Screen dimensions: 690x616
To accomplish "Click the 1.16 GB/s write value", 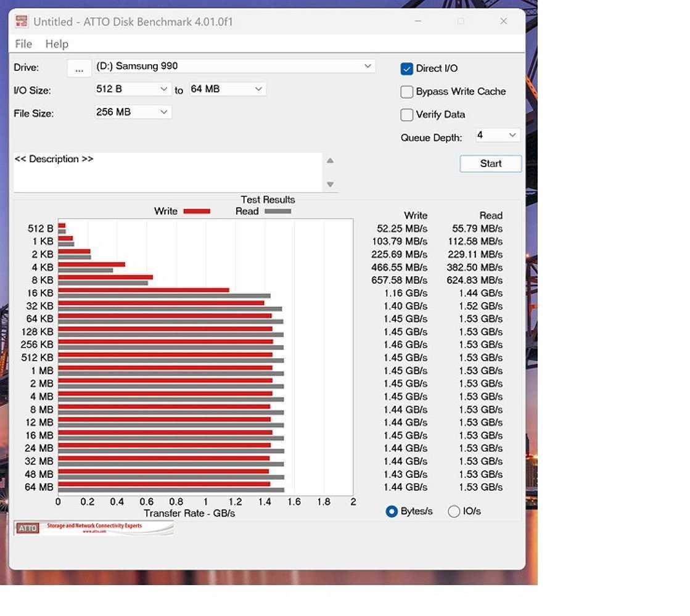I will [x=405, y=294].
